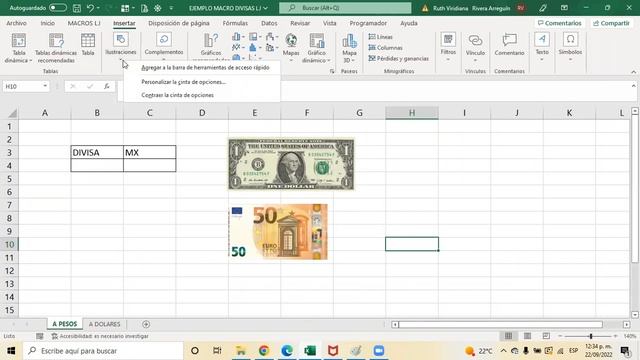Expand the formula bar chevron
Screen dimensions: 640x360
click(633, 86)
